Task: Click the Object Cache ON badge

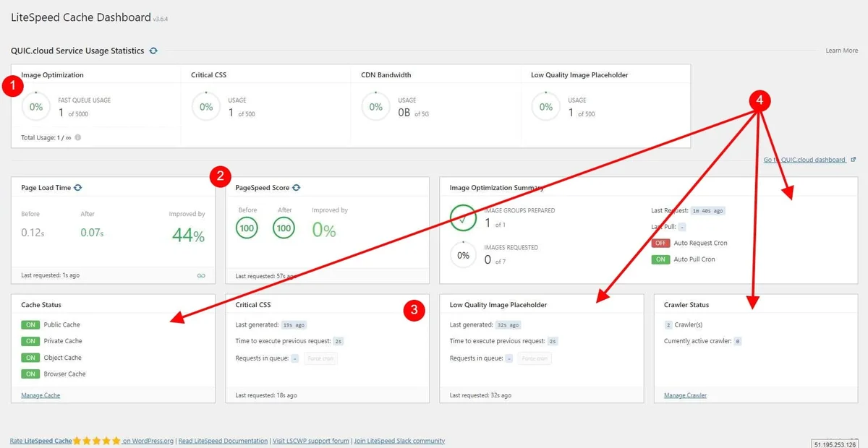Action: click(31, 358)
